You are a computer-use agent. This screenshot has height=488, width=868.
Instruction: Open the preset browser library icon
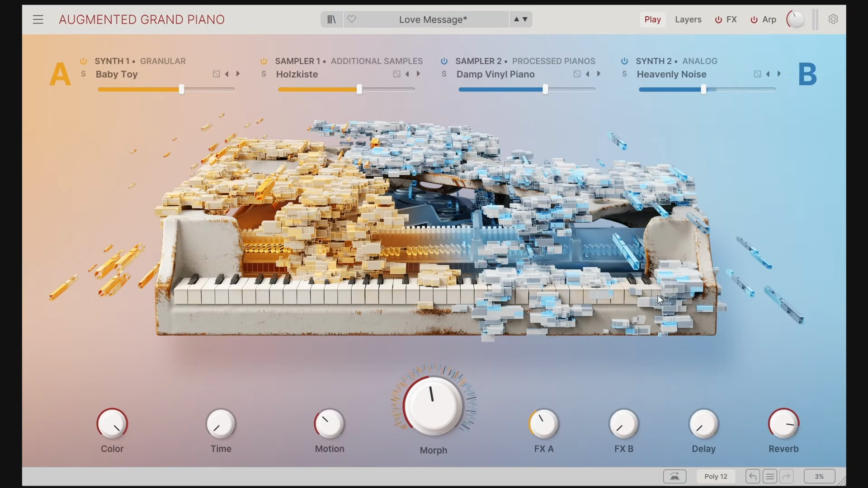click(332, 19)
